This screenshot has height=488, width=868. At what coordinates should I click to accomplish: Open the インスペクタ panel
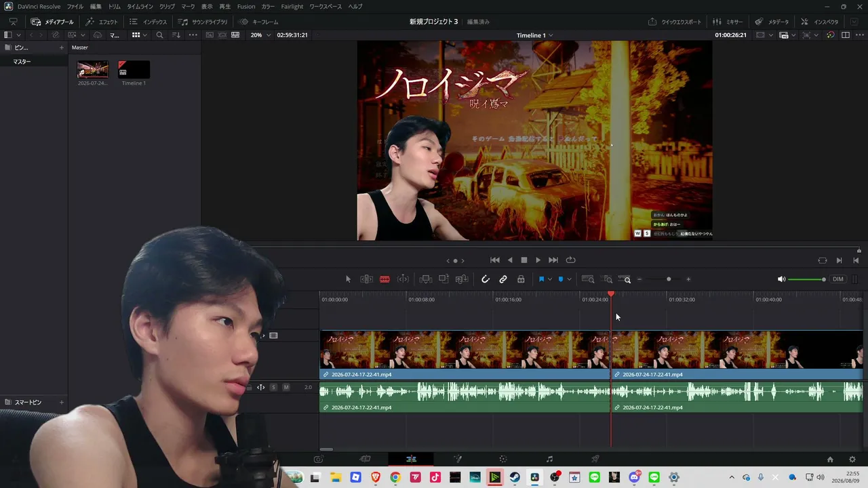(x=820, y=22)
